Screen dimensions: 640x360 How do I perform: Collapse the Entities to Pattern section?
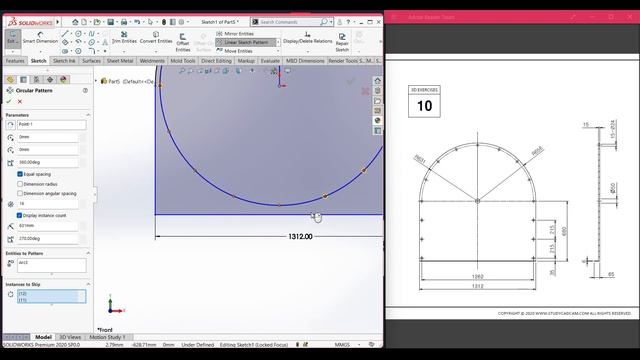tap(88, 253)
